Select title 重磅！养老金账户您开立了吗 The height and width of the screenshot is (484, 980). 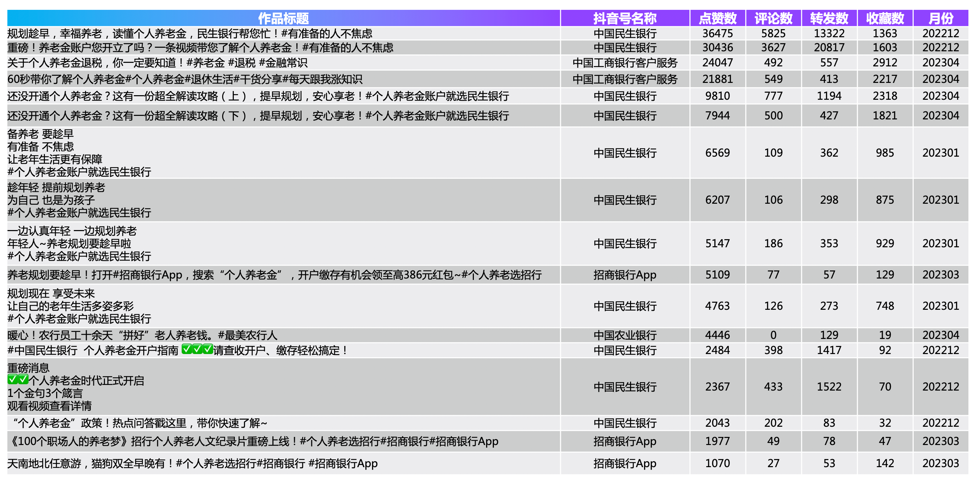click(200, 48)
